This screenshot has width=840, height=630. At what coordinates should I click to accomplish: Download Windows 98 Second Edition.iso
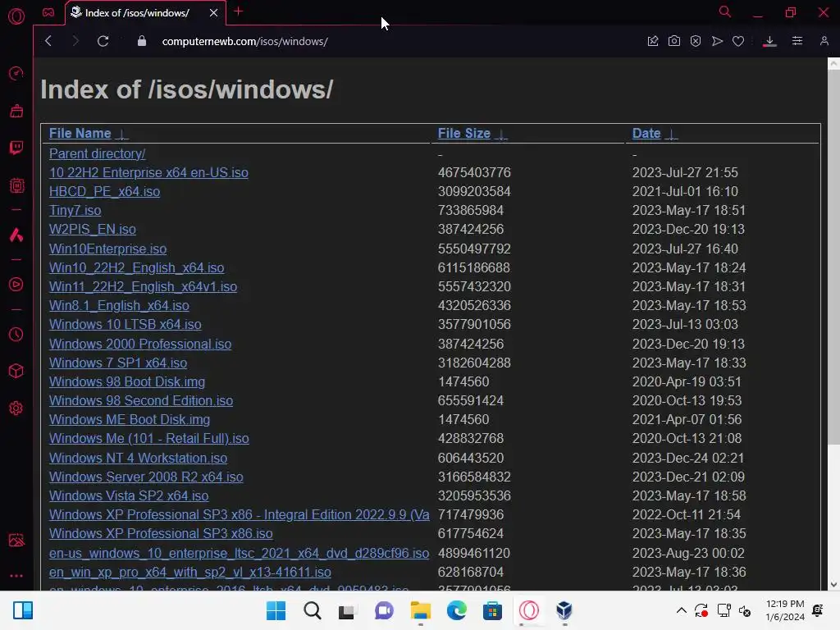[x=141, y=400]
